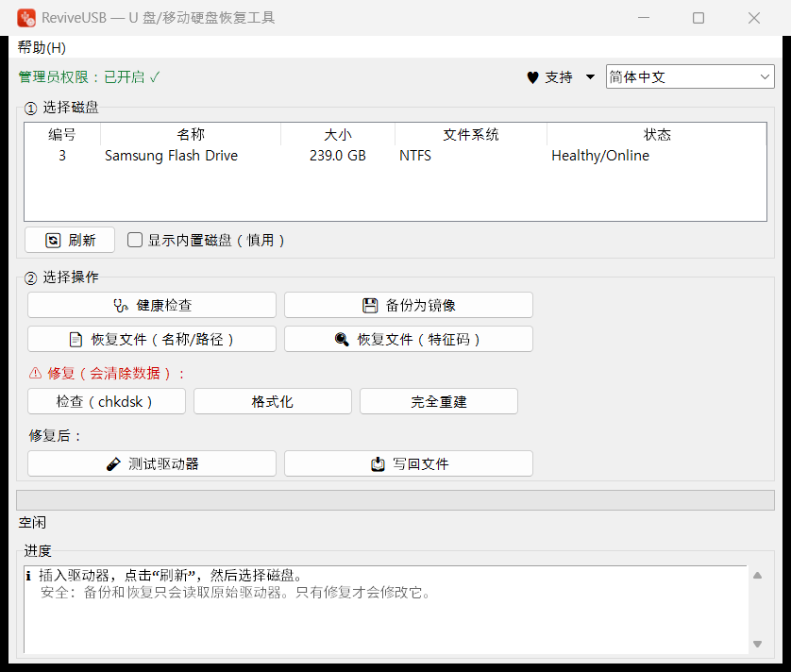
Task: Click the 刷新 refresh button
Action: tap(70, 240)
